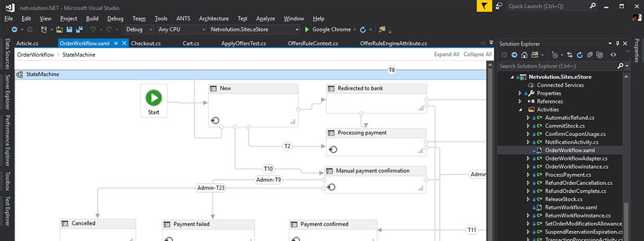Image resolution: width=644 pixels, height=241 pixels.
Task: Expand the Properties node in Solution Explorer
Action: click(520, 93)
